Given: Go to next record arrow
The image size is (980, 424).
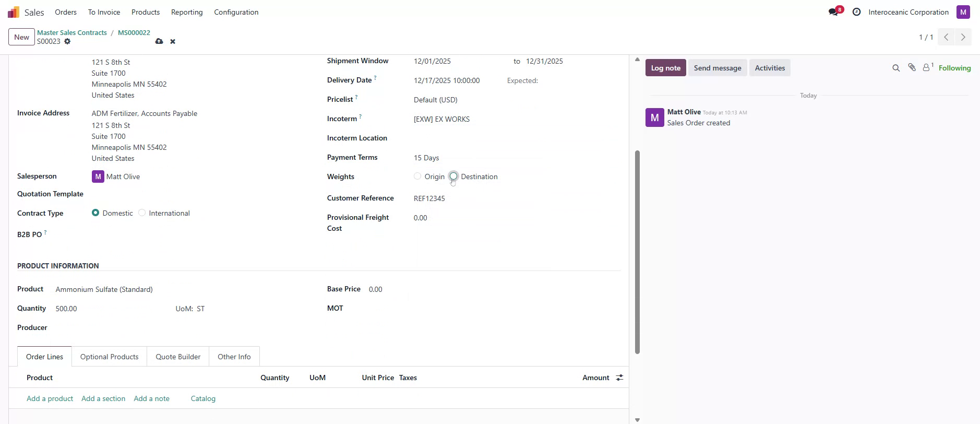Looking at the screenshot, I should [963, 37].
